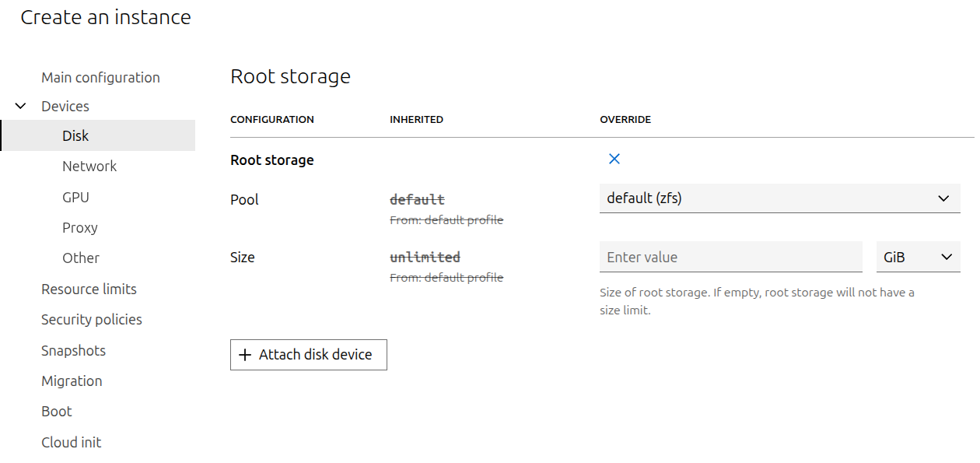Open the Other devices tab
The width and height of the screenshot is (980, 463).
pyautogui.click(x=81, y=258)
